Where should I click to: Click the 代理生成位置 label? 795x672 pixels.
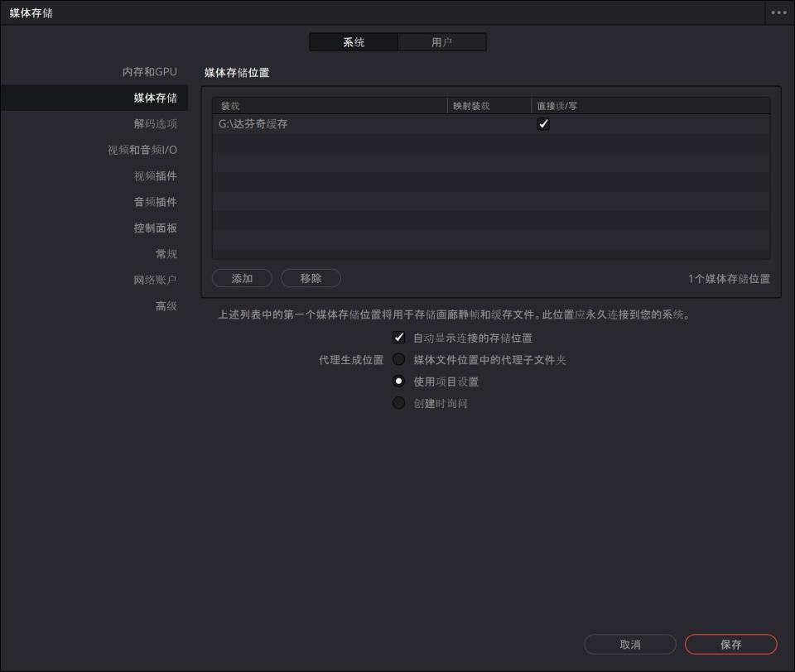[x=351, y=360]
